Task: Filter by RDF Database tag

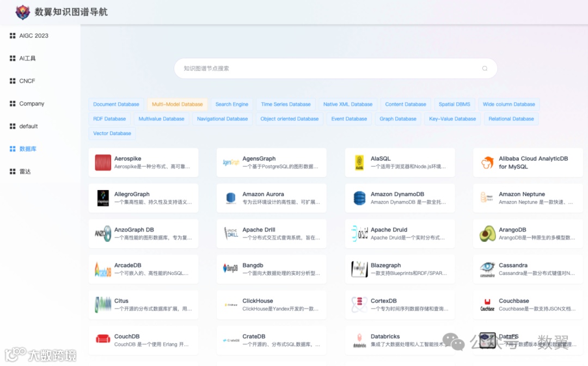Action: point(109,119)
